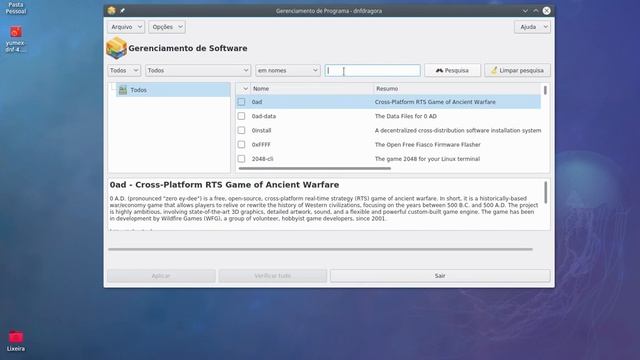
Task: Sort by the Nome column header
Action: [x=312, y=89]
